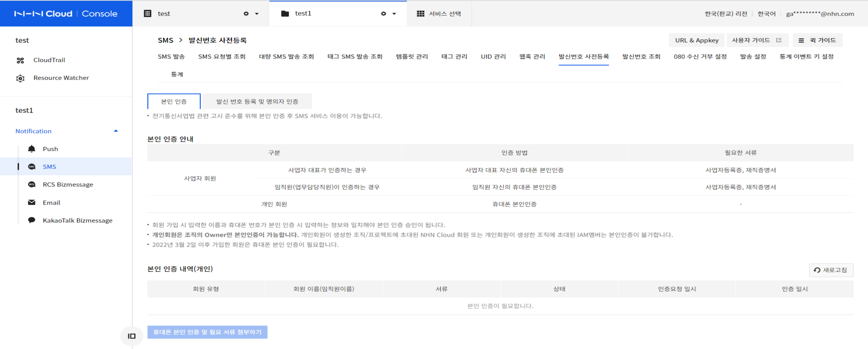Switch to the 본인 인증 tab
Viewport: 868px width, 349px height.
(x=174, y=101)
